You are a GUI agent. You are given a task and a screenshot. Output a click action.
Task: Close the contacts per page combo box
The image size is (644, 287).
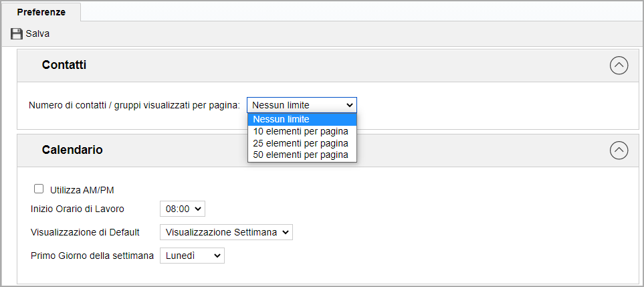point(302,105)
